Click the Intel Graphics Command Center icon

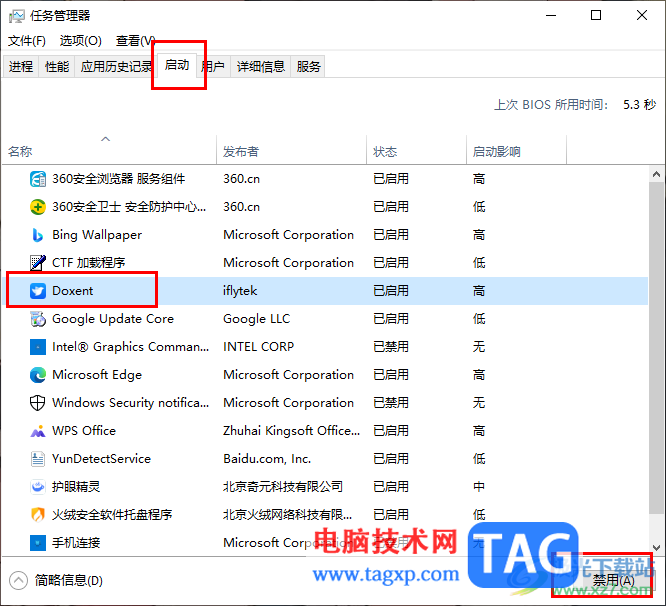(38, 347)
